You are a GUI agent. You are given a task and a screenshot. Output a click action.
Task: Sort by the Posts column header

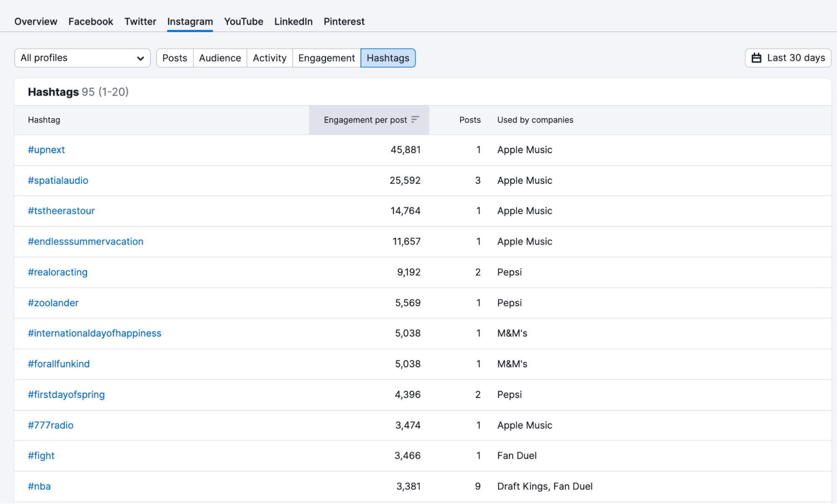(x=469, y=120)
